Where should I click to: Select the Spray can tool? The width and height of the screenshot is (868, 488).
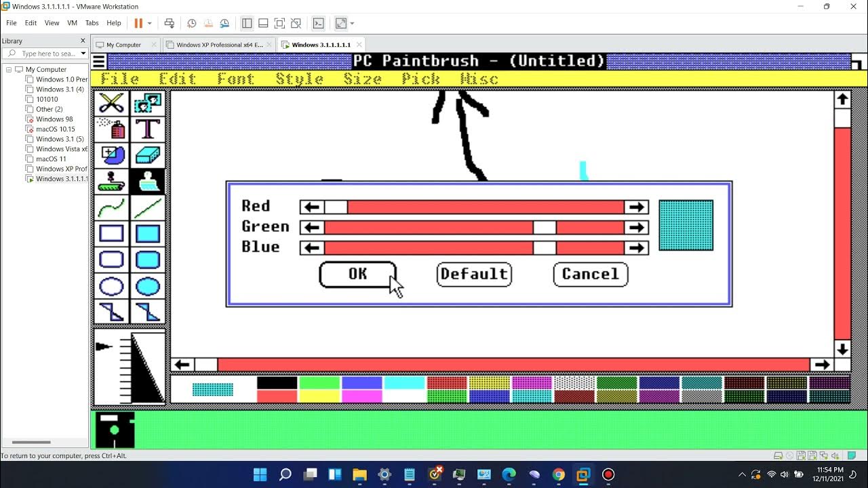(x=111, y=129)
